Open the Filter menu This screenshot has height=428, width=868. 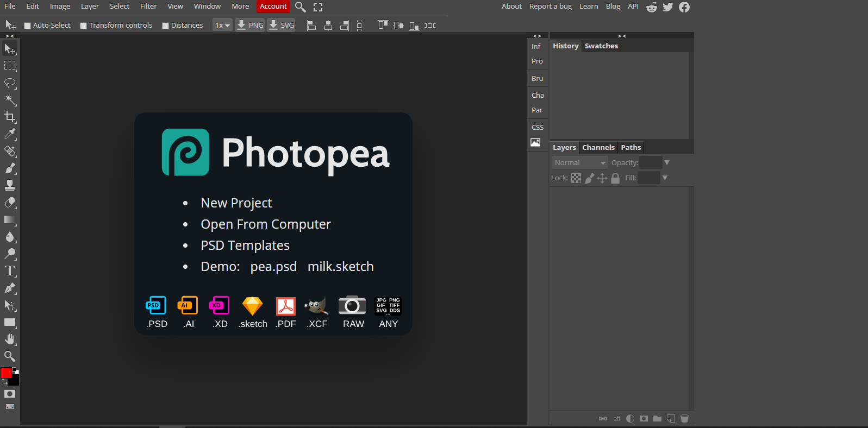pos(148,7)
